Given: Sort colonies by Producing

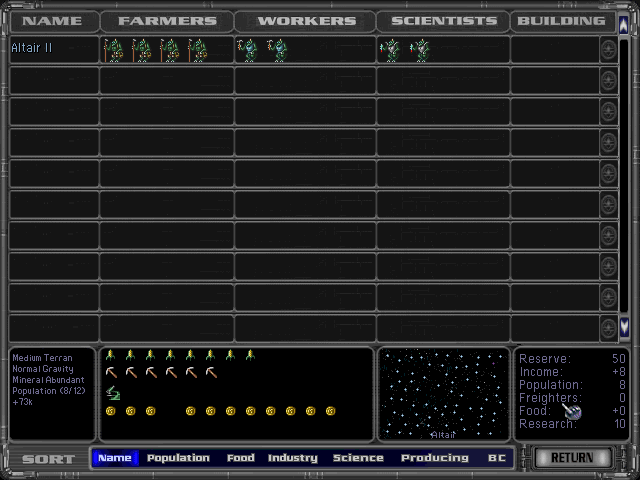Looking at the screenshot, I should tap(435, 458).
